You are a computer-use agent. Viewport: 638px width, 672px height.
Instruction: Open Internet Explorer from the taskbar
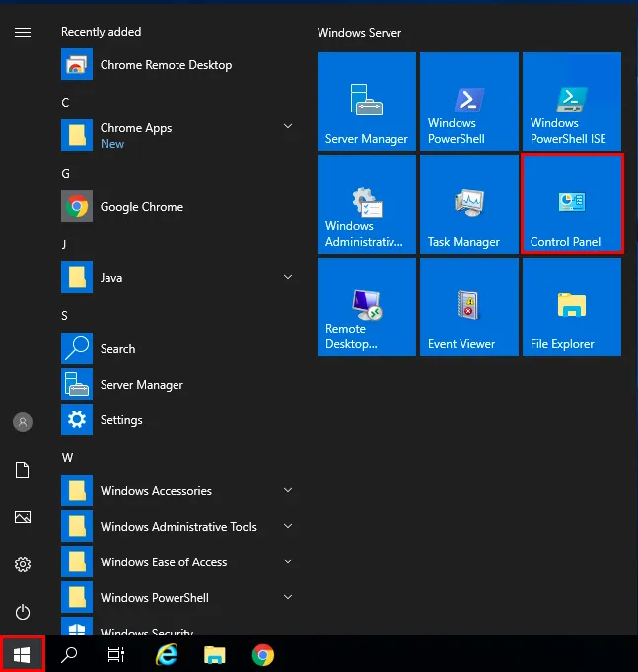[x=168, y=655]
